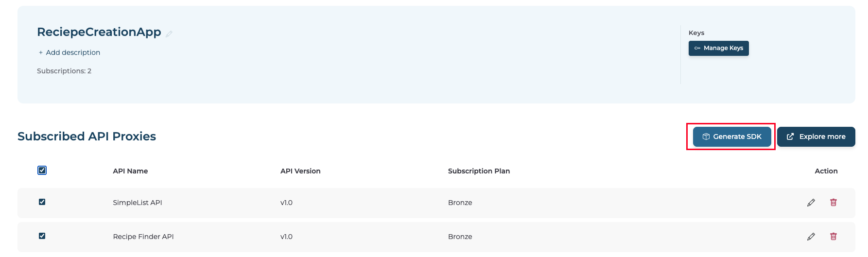Click the API Version column header
Screen dimensions: 868x257
point(300,171)
